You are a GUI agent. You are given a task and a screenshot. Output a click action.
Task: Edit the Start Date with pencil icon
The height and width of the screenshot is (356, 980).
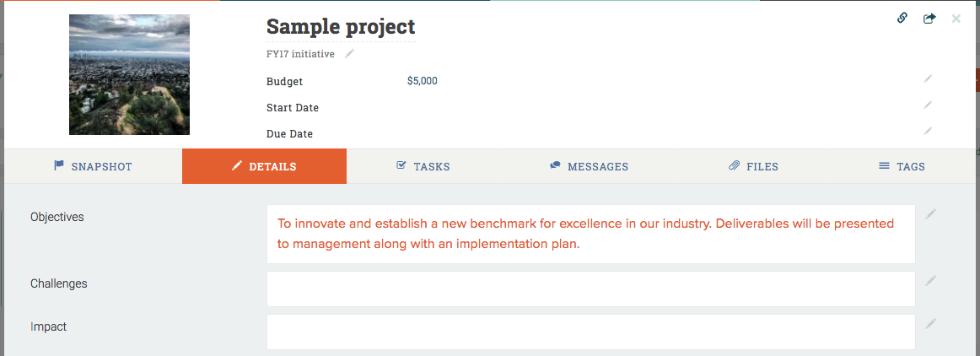click(x=928, y=105)
